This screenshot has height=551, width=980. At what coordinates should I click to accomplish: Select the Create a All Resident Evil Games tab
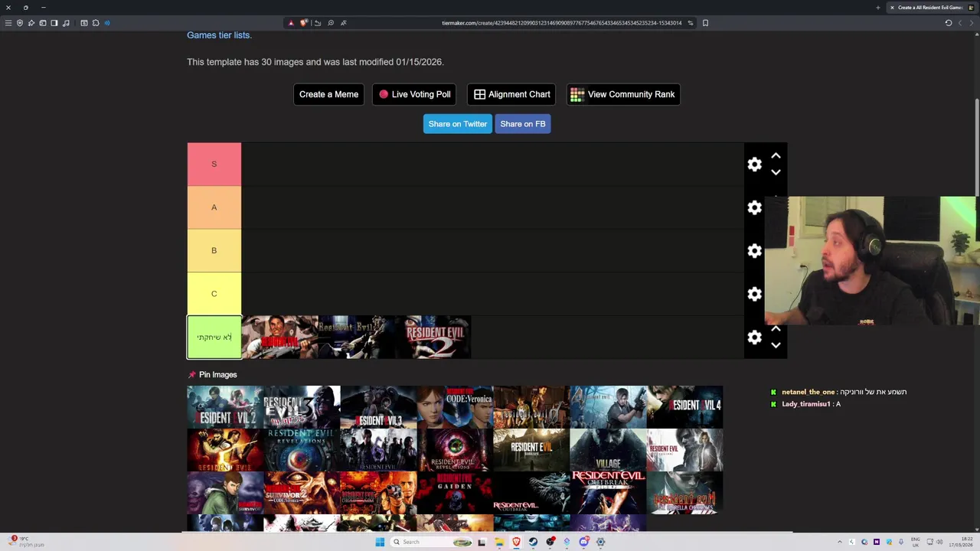tap(931, 8)
